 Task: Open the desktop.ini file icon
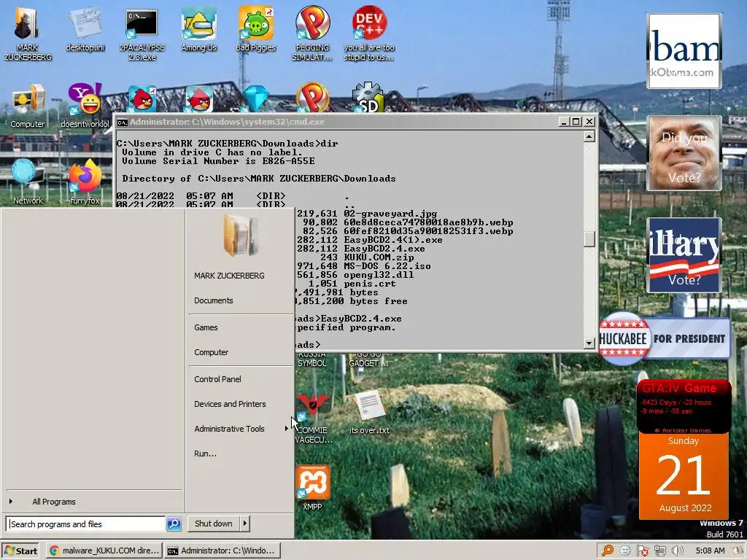coord(85,29)
